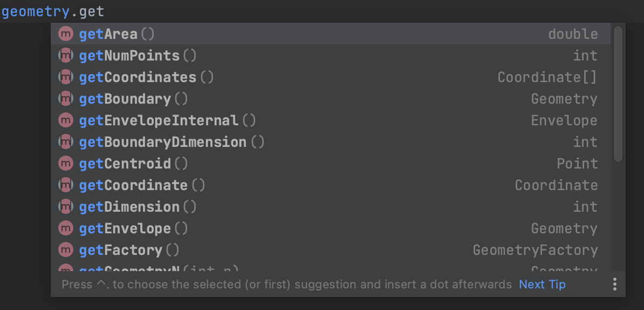Click the completion list scrollbar thumb

618,94
